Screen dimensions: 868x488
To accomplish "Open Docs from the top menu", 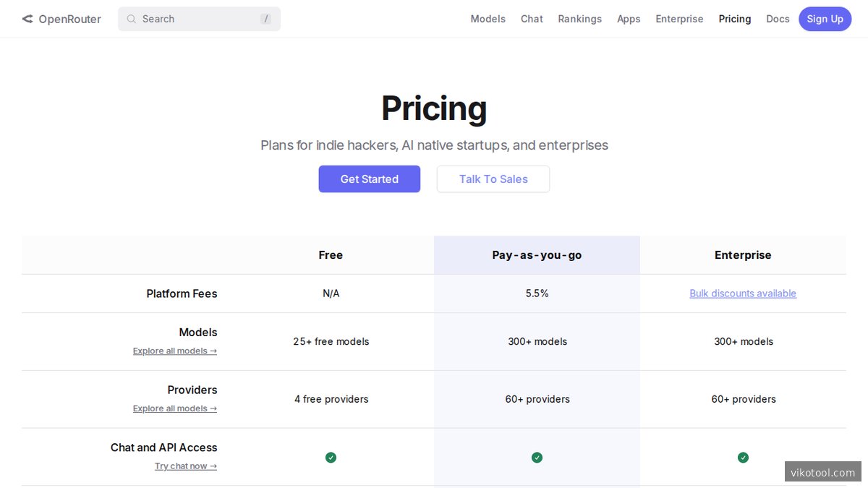I will [x=778, y=19].
